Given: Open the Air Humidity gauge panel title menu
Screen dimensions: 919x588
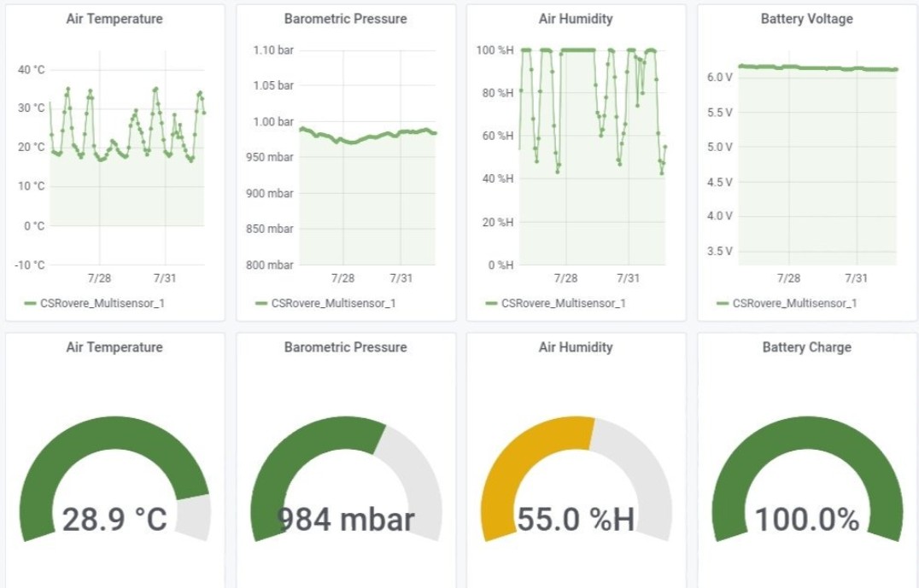Looking at the screenshot, I should point(576,347).
